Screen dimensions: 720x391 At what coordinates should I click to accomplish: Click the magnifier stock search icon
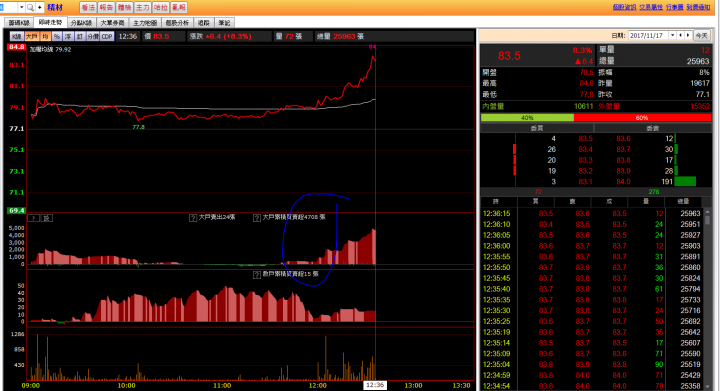point(30,7)
